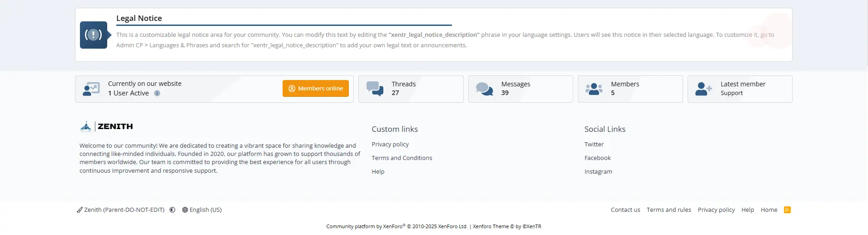
Task: Open the info icon next to 1 User Active
Action: click(x=157, y=93)
